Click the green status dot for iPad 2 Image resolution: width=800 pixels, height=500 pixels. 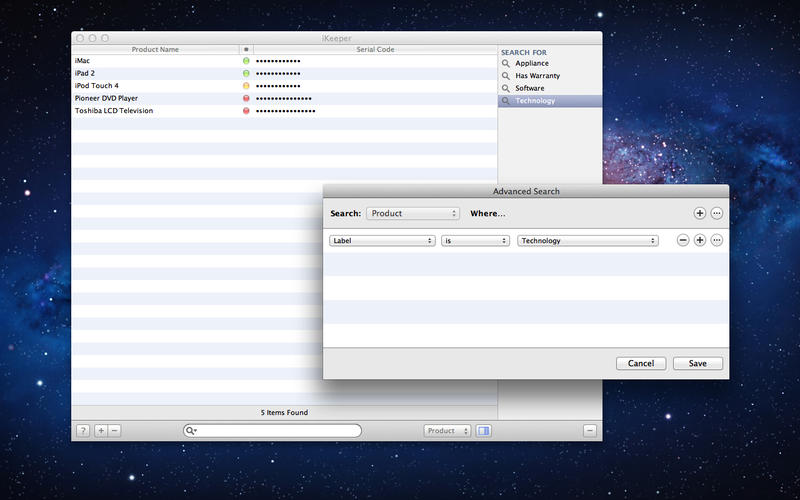point(246,73)
